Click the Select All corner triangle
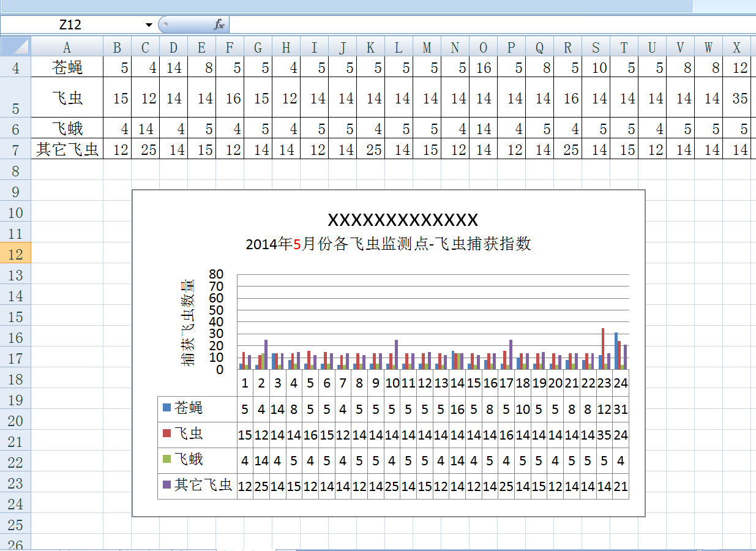 [x=15, y=47]
